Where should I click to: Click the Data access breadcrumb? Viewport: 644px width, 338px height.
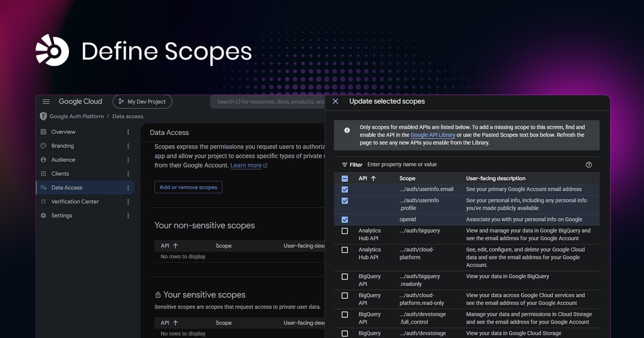click(128, 116)
